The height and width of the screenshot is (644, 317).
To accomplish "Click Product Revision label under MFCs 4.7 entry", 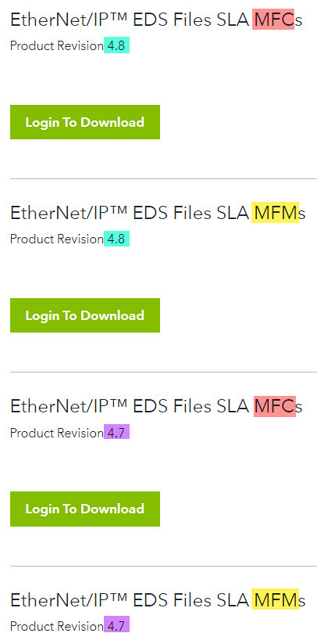I will point(56,433).
